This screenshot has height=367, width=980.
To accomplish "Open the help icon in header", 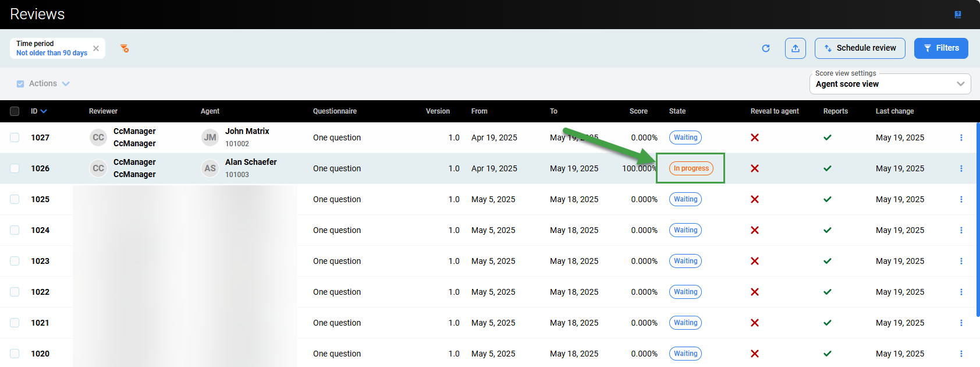I will (x=957, y=15).
